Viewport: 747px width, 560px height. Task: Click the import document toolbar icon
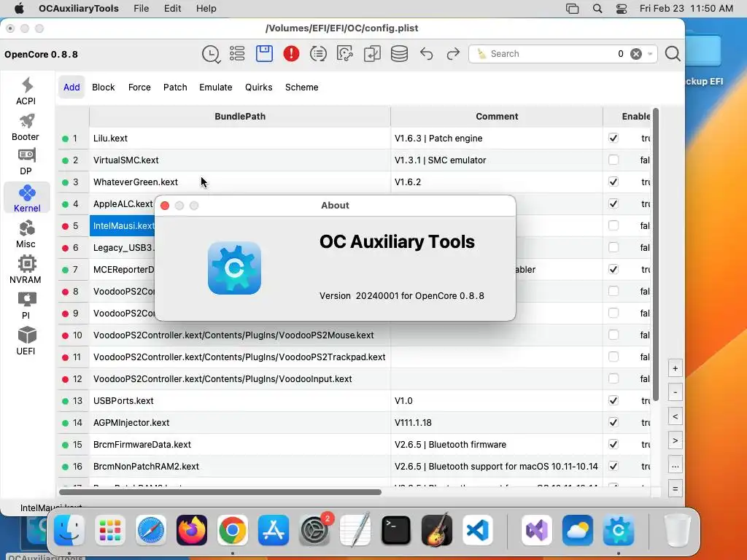372,54
